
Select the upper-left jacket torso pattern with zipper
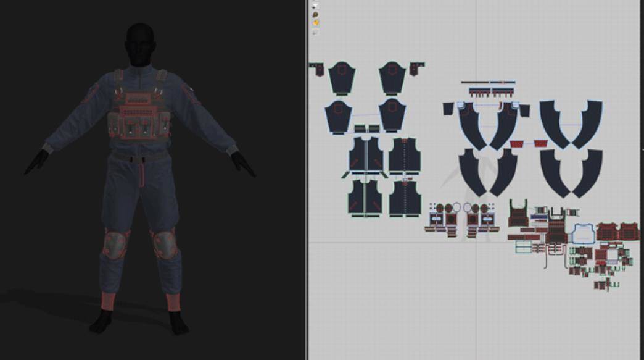pos(366,154)
